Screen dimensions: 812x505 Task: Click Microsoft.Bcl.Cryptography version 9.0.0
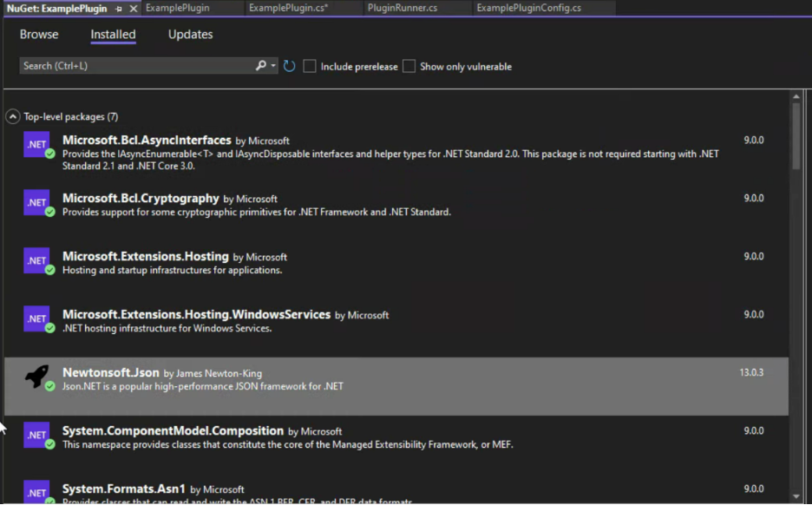point(754,199)
